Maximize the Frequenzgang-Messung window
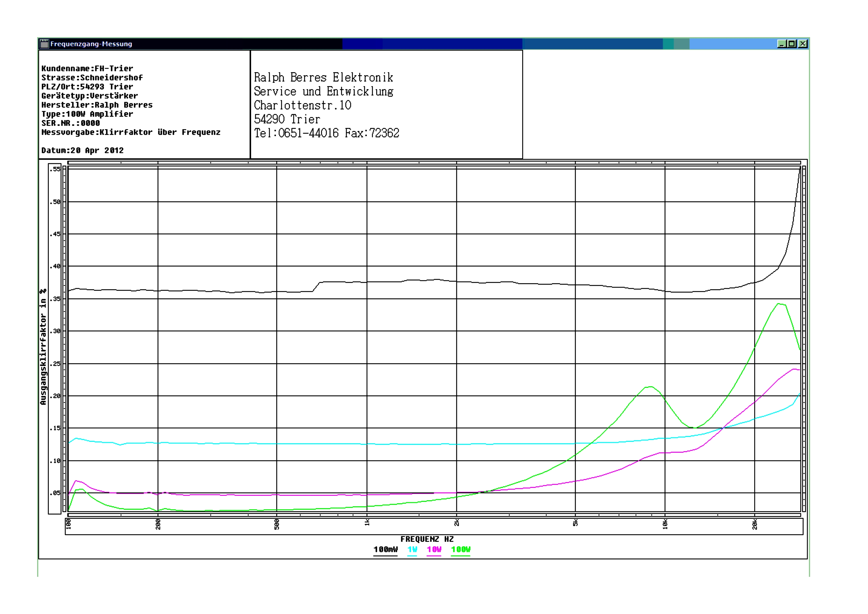Image resolution: width=868 pixels, height=614 pixels. 792,44
